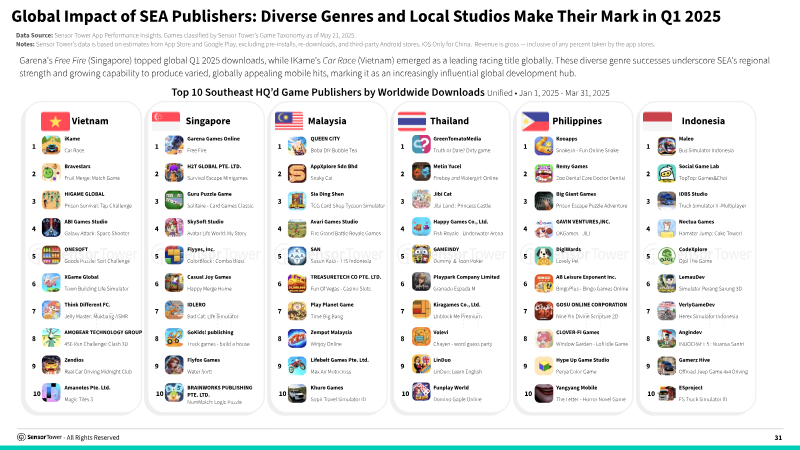800x450 pixels.
Task: Click the Thailand column heading
Action: pos(449,121)
